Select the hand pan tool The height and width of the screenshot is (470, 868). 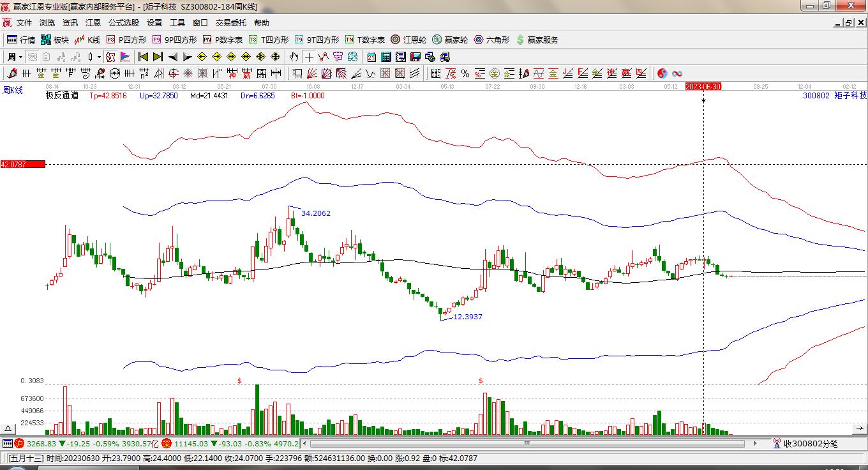tap(294, 57)
